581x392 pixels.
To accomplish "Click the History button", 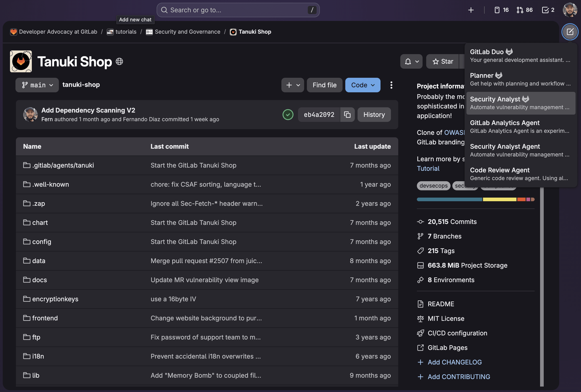I will click(374, 115).
